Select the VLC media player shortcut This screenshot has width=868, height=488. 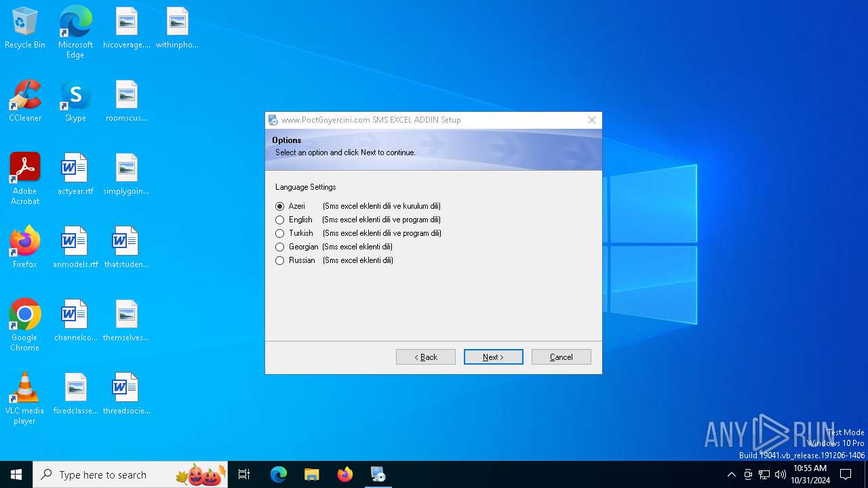[x=25, y=399]
